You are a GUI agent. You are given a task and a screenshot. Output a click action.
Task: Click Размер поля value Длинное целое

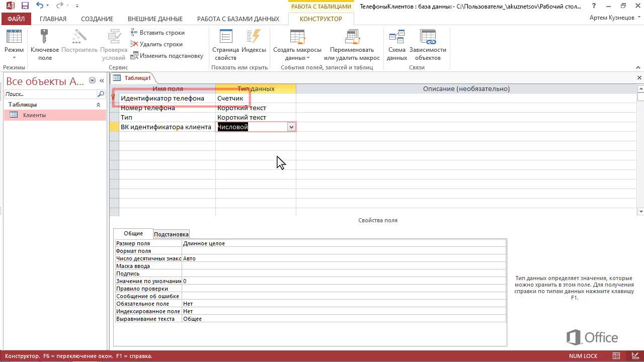344,243
